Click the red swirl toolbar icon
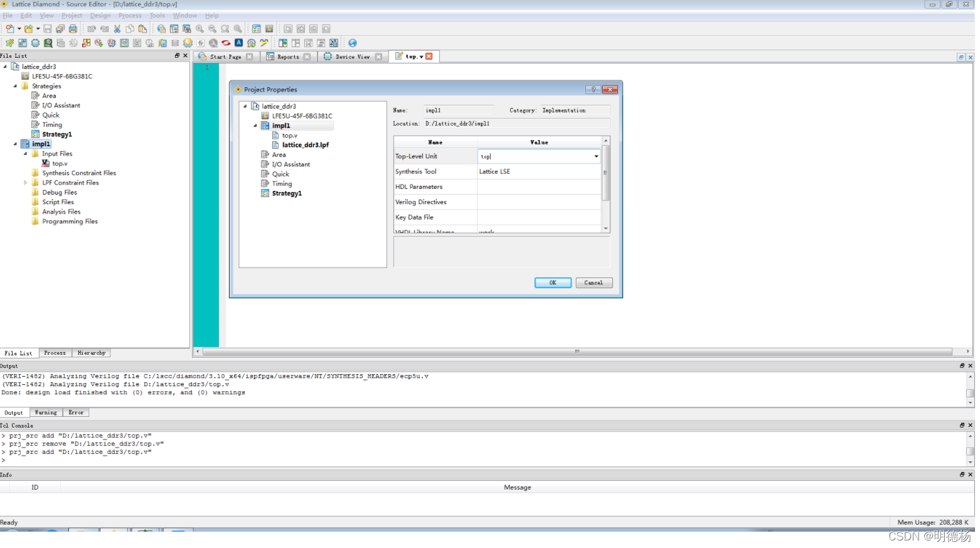Screen dimensions: 980x548 point(226,43)
